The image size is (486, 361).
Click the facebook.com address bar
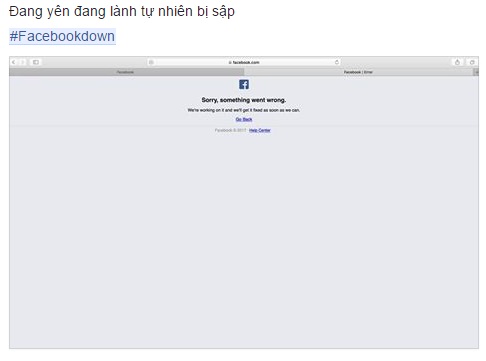(244, 62)
